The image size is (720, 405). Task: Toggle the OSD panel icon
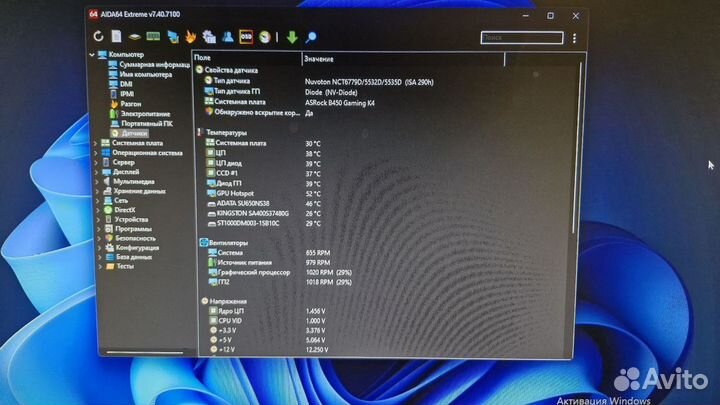(246, 37)
